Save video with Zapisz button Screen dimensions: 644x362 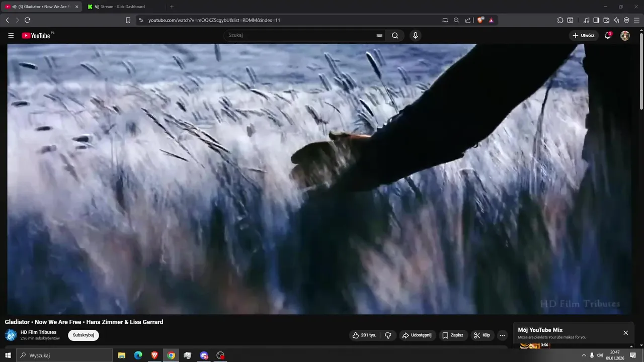click(x=453, y=335)
